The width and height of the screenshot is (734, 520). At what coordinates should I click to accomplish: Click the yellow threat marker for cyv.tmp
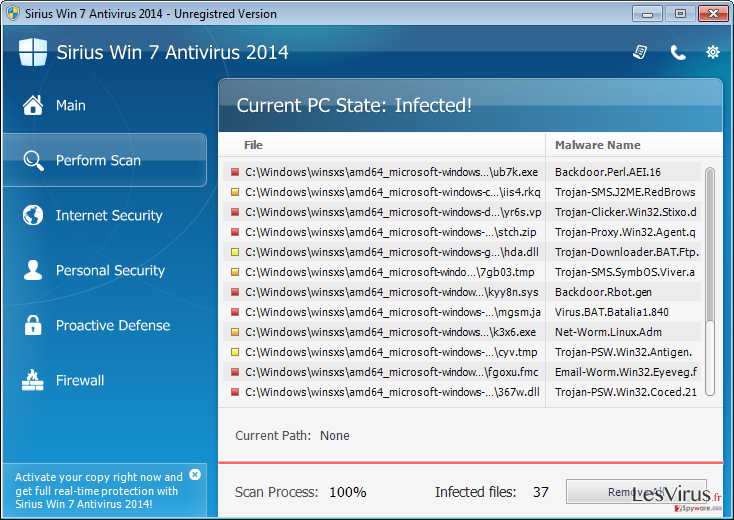coord(235,352)
